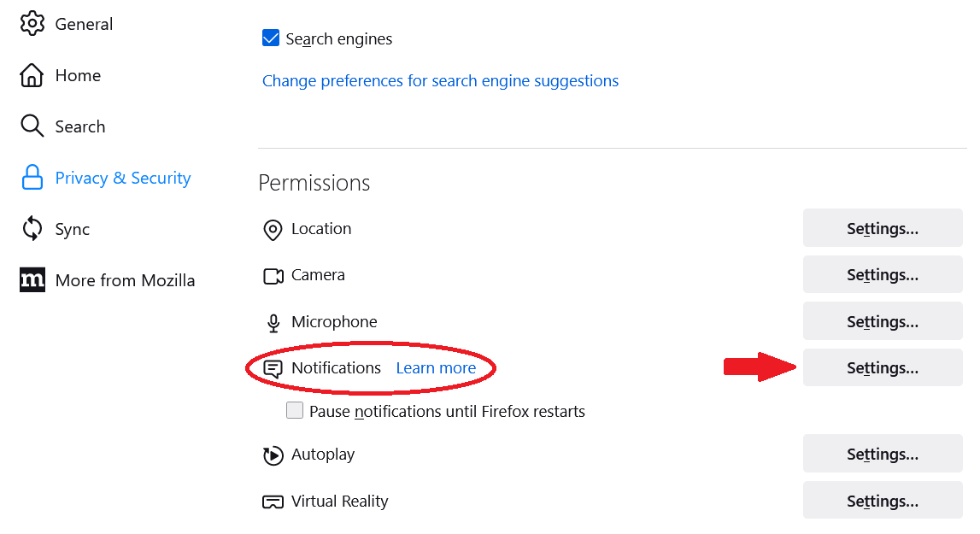
Task: Click the Search magnifier icon in sidebar
Action: point(32,126)
